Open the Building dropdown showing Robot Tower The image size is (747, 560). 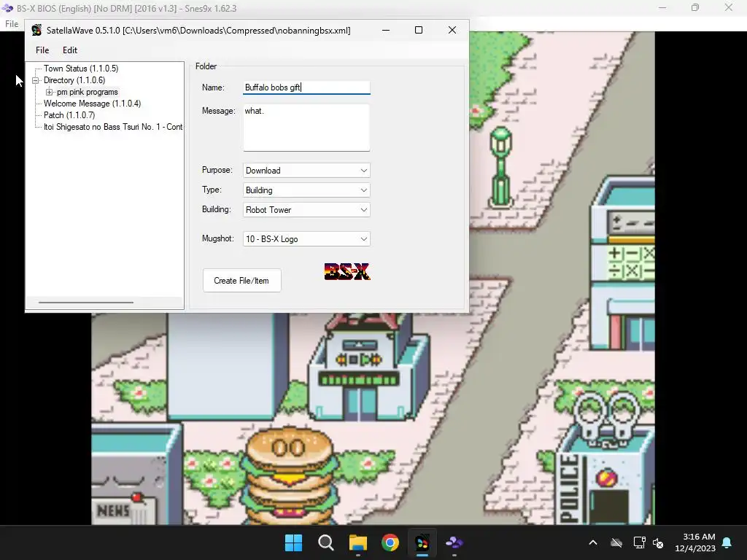coord(306,209)
